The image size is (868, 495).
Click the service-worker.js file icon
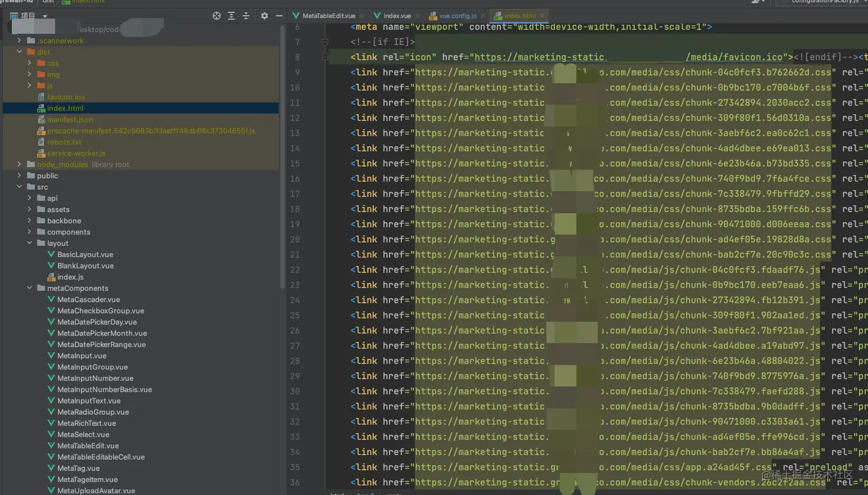click(x=41, y=153)
